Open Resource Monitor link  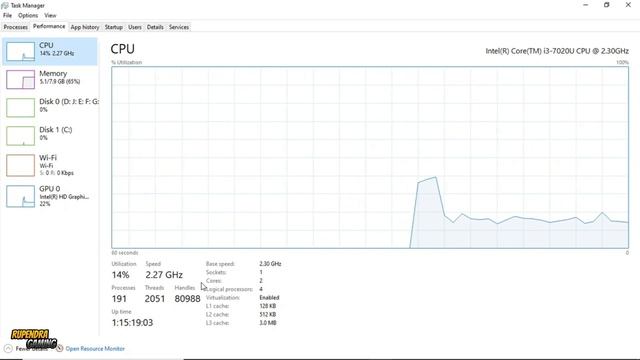95,349
